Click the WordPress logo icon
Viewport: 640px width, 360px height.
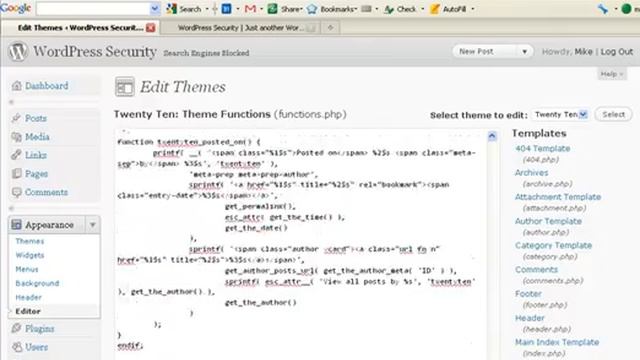(18, 52)
